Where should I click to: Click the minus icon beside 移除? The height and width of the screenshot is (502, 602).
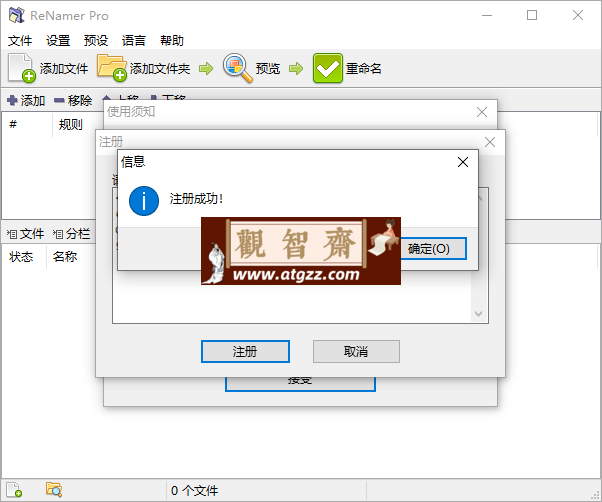pos(59,101)
